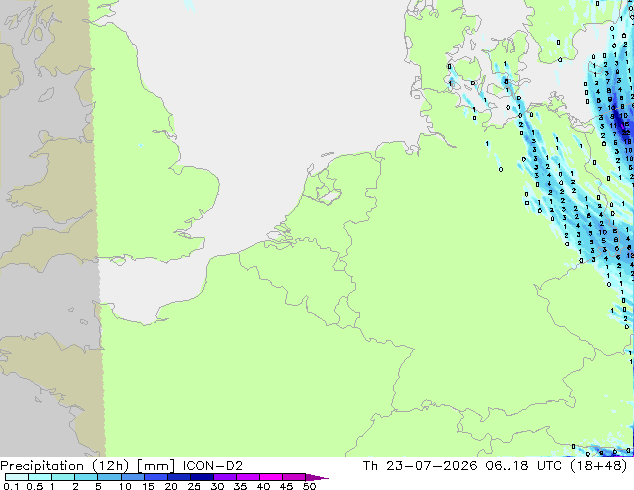Select the 40–45 mm magenta legend swatch

(271, 477)
